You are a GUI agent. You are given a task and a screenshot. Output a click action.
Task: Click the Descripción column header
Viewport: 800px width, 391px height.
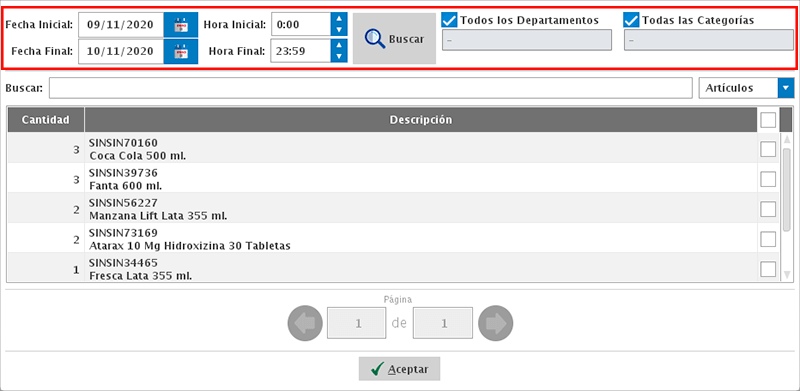(421, 120)
